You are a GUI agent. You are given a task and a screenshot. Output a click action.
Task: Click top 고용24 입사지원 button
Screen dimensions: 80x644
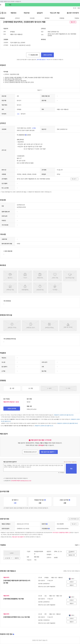[x=47, y=55]
